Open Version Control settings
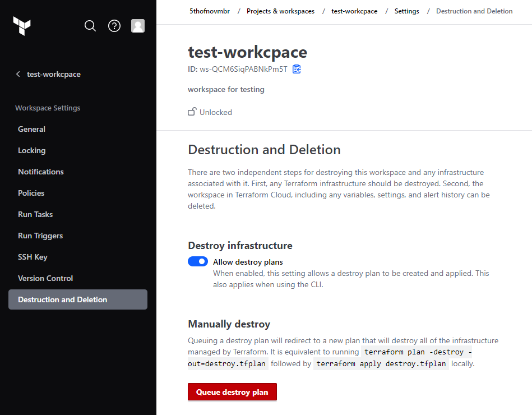The height and width of the screenshot is (415, 532). pos(45,278)
